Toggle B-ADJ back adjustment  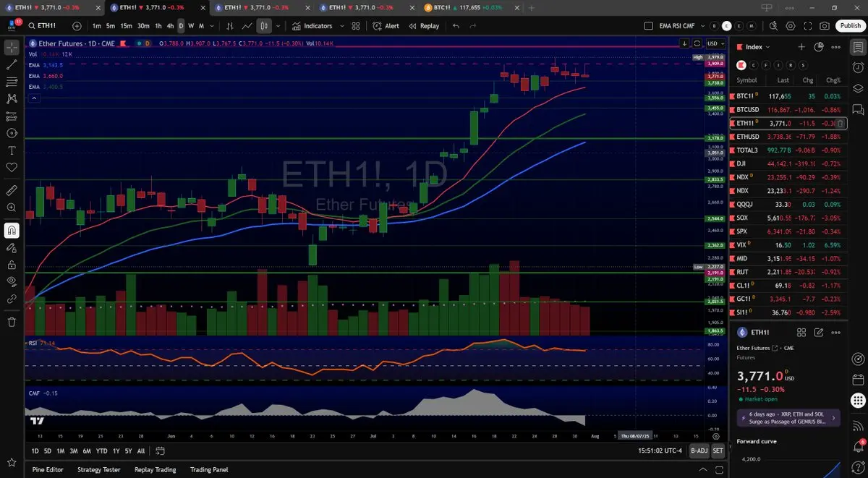[x=699, y=451]
